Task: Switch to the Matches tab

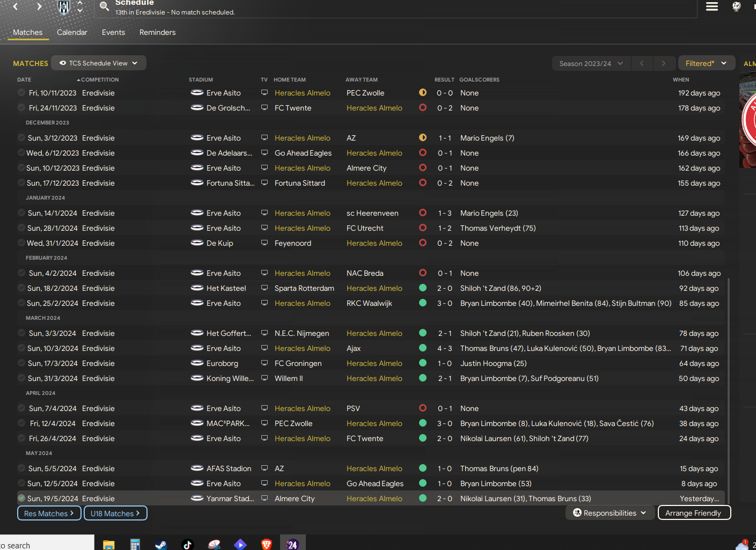Action: [x=27, y=32]
